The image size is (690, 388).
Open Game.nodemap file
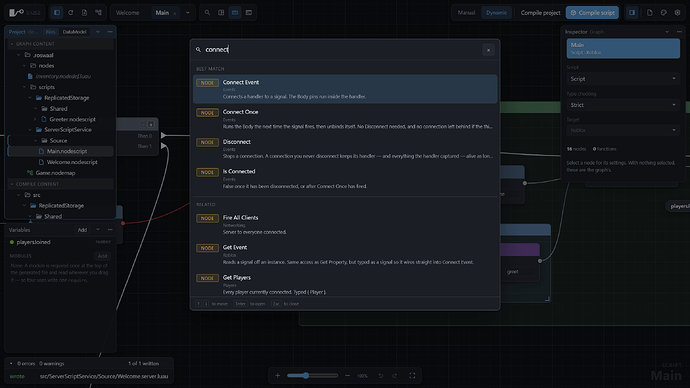[x=55, y=173]
